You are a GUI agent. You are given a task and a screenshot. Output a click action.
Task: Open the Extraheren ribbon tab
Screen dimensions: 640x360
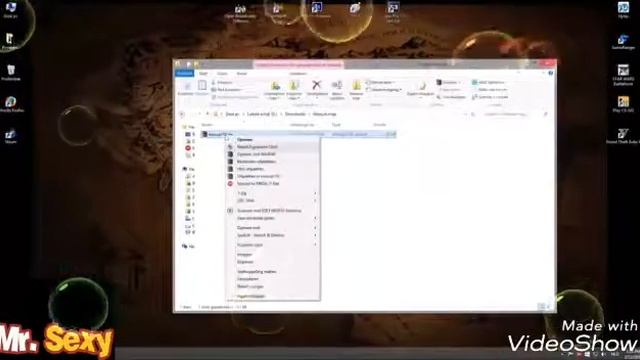[x=298, y=73]
